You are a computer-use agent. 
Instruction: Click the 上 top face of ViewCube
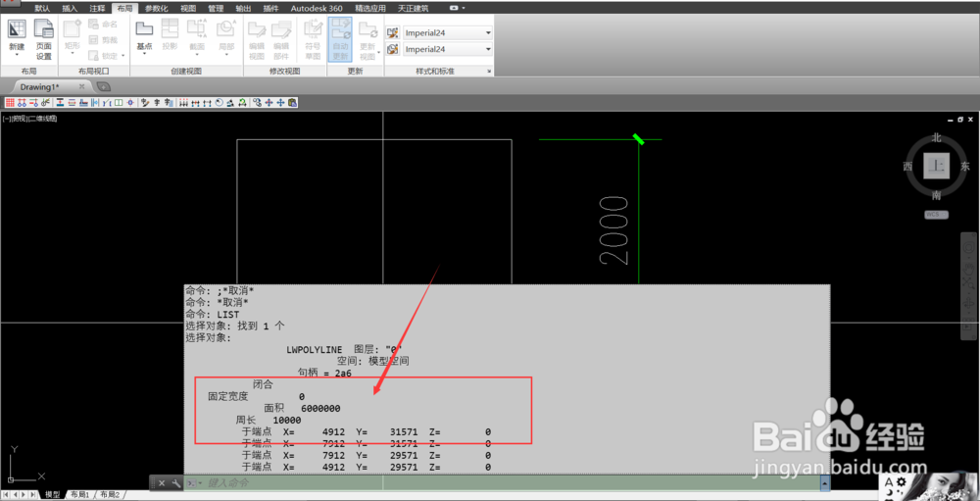936,166
